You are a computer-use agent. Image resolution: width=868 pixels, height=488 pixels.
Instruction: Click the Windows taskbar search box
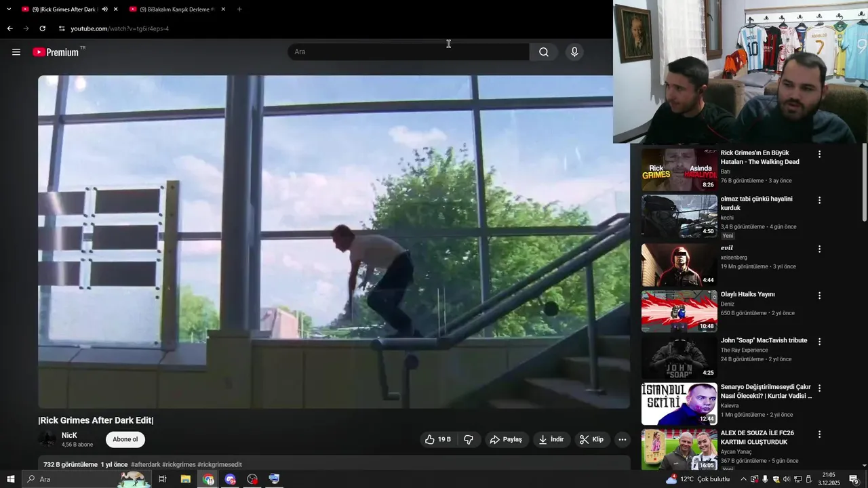click(x=87, y=479)
